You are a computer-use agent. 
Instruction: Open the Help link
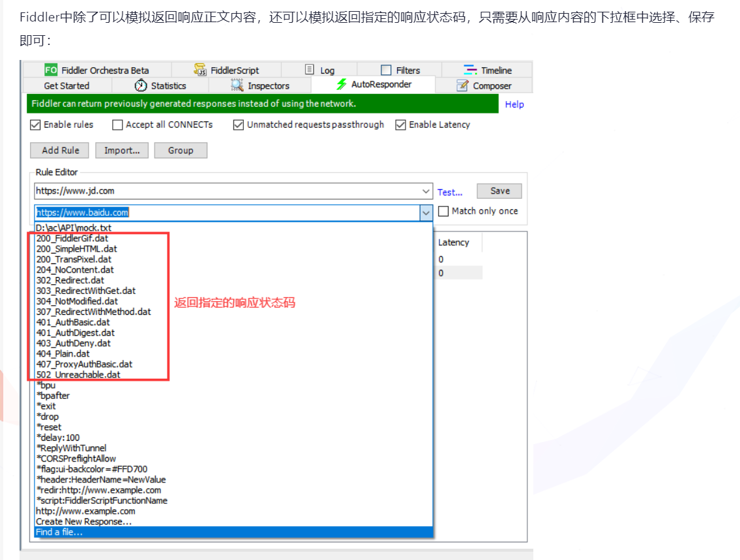[514, 104]
